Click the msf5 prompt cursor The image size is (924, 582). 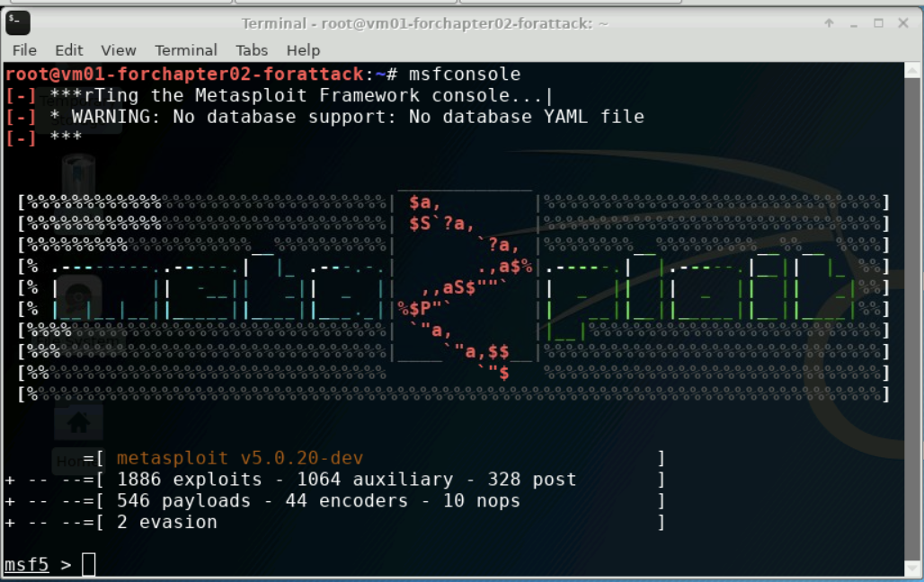pos(88,564)
